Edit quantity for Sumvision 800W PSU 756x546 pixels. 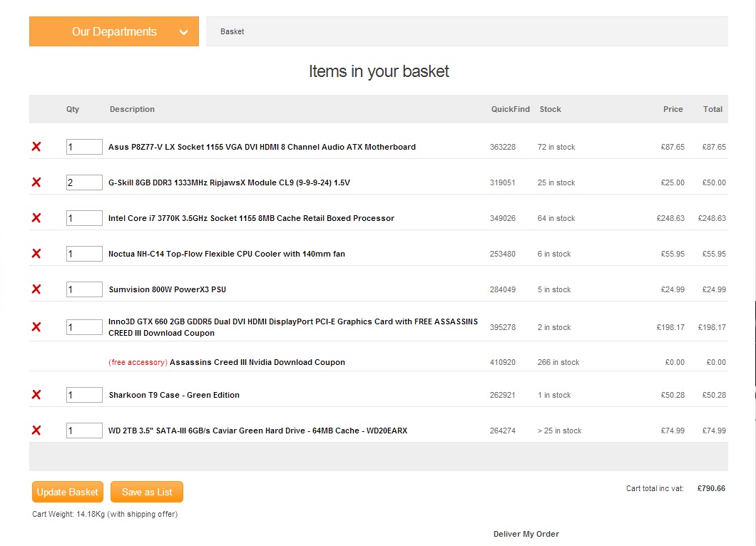[84, 289]
